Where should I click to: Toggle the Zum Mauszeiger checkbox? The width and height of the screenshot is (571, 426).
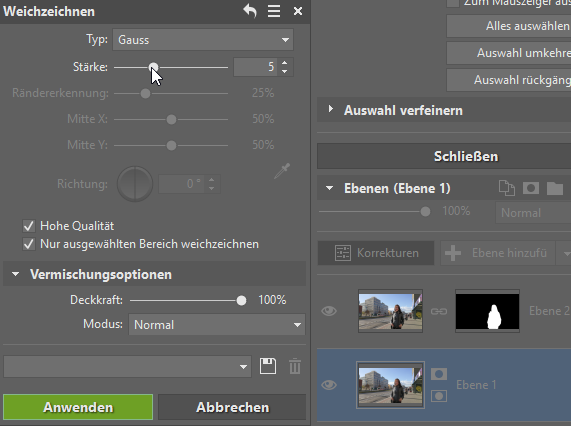coord(453,3)
